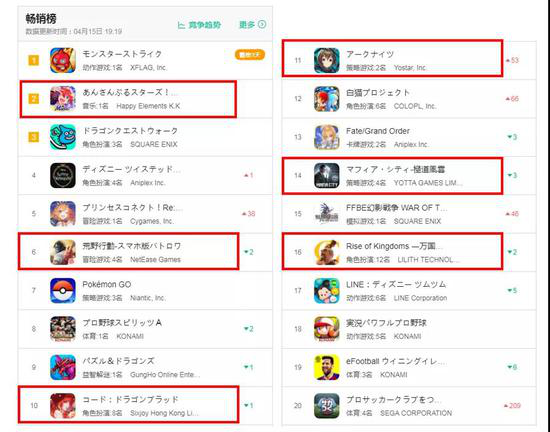Viewport: 550px width, 432px height.
Task: Select the orange badge beside Monster Strike
Action: click(250, 55)
